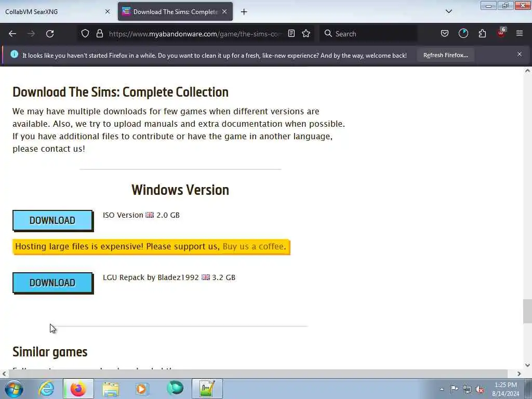Open Action Center flag icon
Image resolution: width=532 pixels, height=399 pixels.
(x=454, y=389)
